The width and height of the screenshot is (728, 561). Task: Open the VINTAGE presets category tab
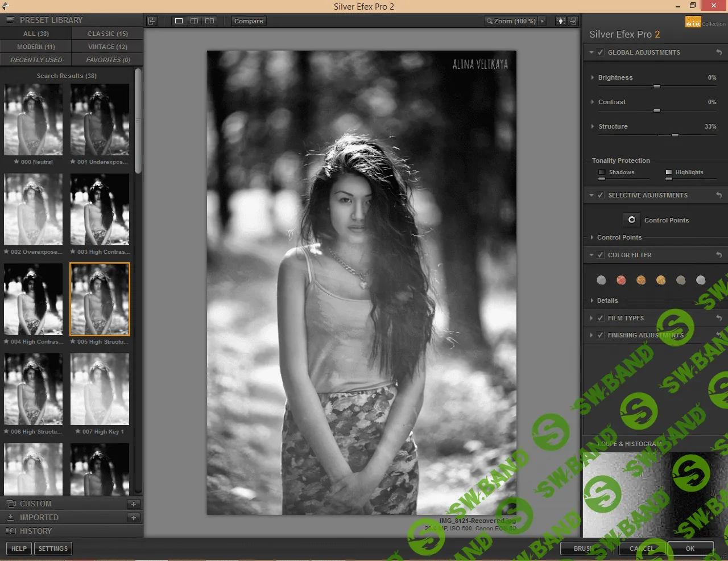(x=107, y=47)
